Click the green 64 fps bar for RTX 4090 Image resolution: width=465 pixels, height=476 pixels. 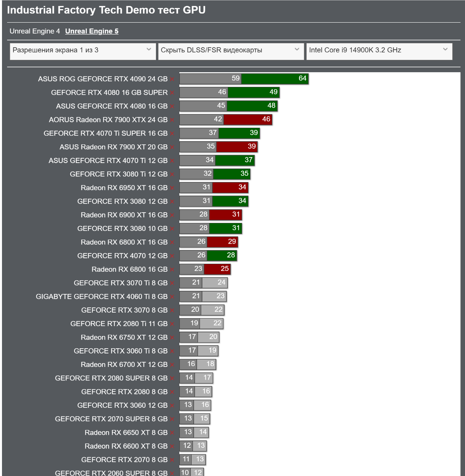tap(275, 79)
